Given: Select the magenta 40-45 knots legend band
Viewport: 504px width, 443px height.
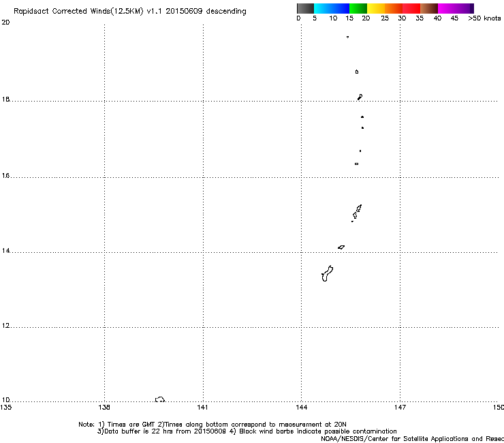Looking at the screenshot, I should click(447, 8).
